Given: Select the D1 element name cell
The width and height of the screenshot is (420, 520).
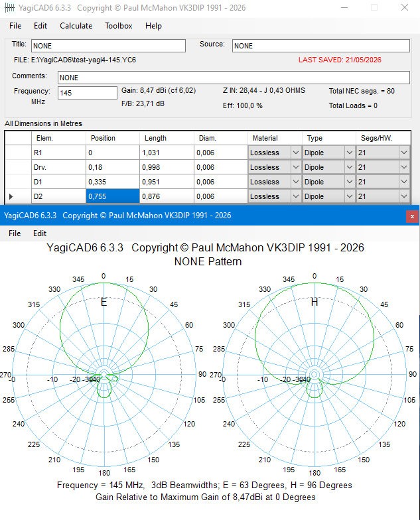Looking at the screenshot, I should (x=58, y=182).
